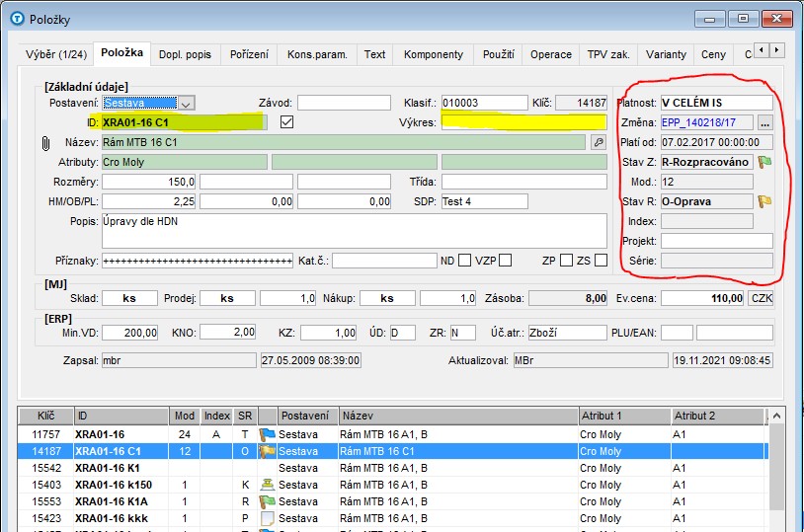
Task: Click the blue flag icon in row XRA01-16
Action: 267,434
